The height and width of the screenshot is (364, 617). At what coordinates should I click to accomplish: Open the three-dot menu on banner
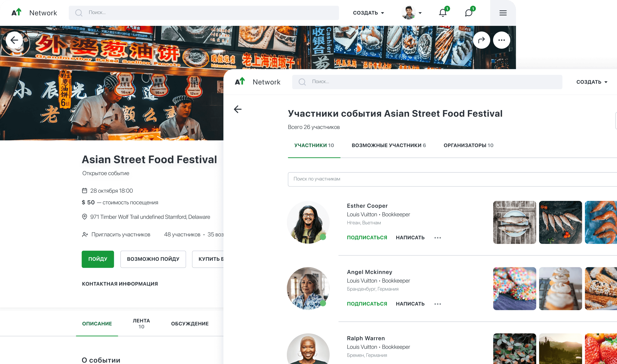click(502, 40)
